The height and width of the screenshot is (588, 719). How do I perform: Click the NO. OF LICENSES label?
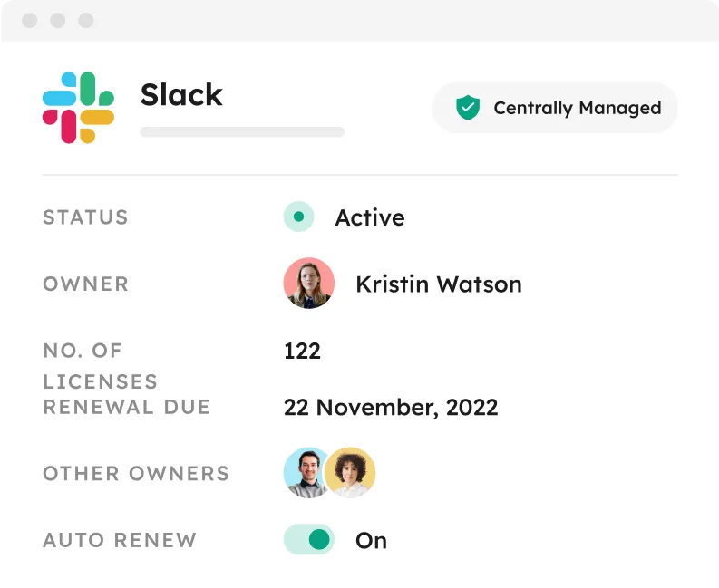pos(101,366)
